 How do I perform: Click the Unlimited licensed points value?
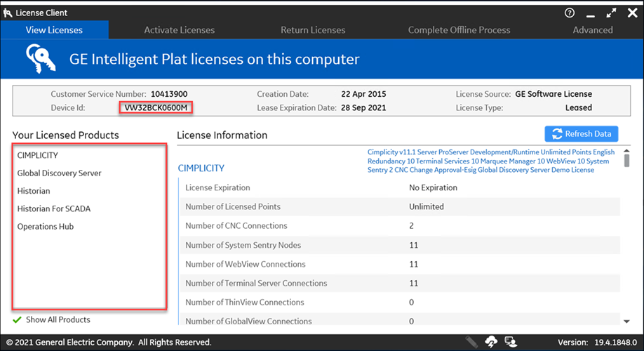(427, 206)
